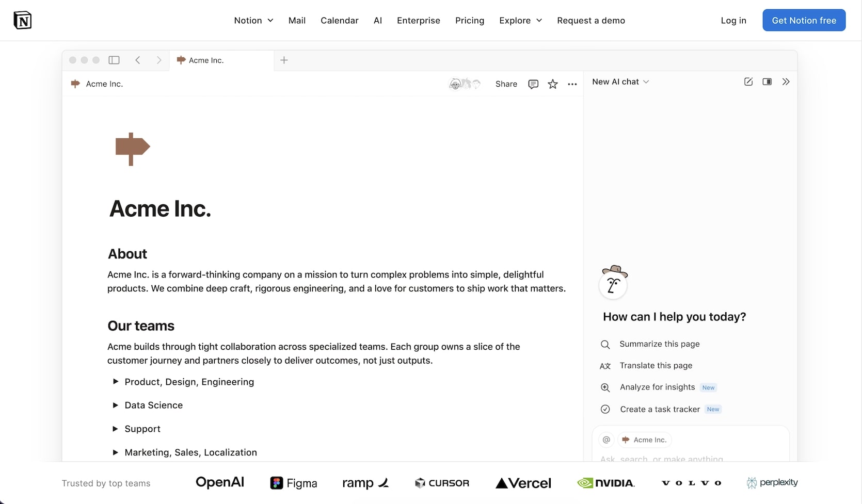Select the magnifier icon beside Summarize this page
The height and width of the screenshot is (504, 862).
coord(604,344)
